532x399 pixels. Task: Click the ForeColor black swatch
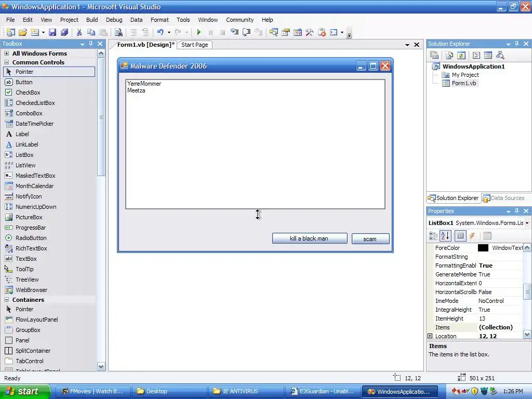[483, 248]
